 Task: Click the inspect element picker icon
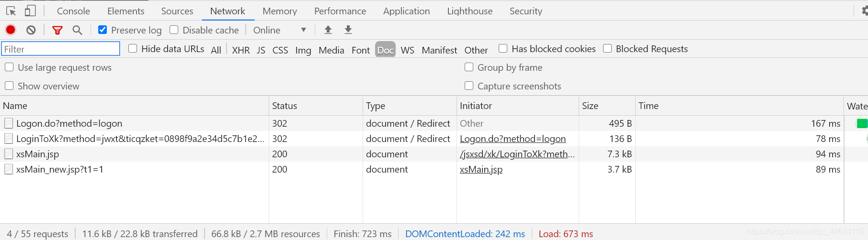(11, 11)
